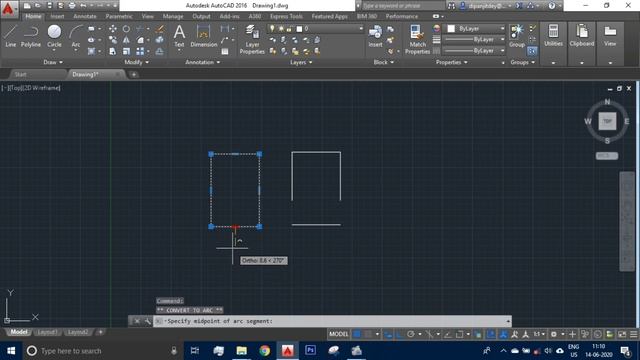Click the help search keyword field

click(403, 6)
